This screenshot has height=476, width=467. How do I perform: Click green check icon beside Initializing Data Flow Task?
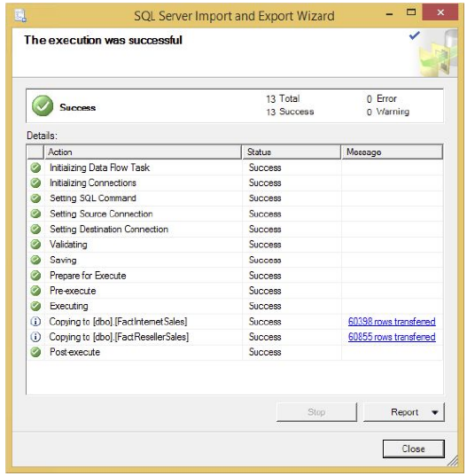pos(35,168)
